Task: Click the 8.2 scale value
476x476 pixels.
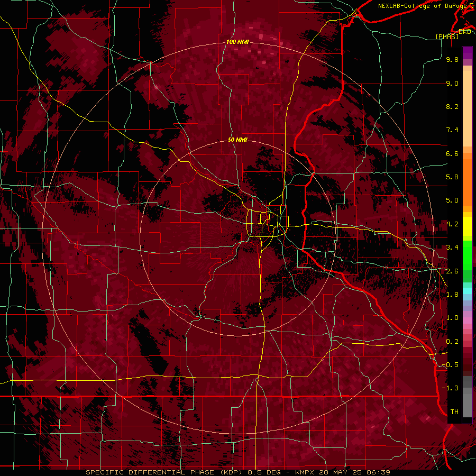Action: pyautogui.click(x=452, y=106)
